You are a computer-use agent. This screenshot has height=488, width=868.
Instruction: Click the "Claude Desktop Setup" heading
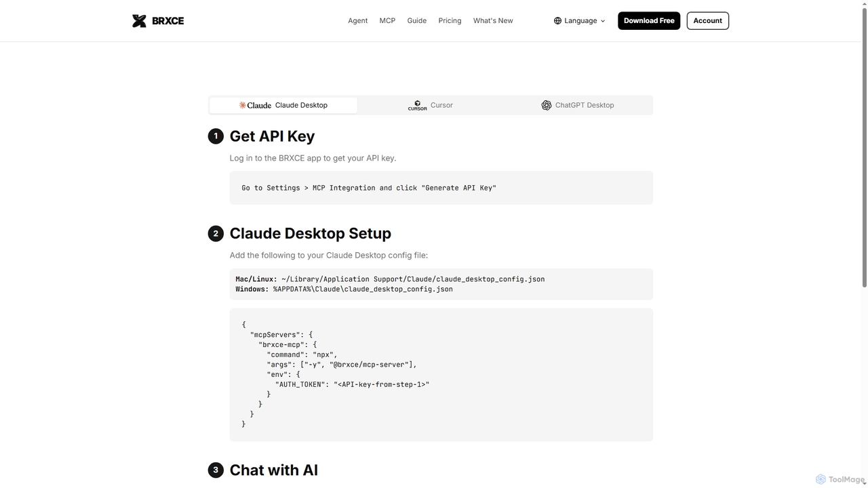pos(310,233)
